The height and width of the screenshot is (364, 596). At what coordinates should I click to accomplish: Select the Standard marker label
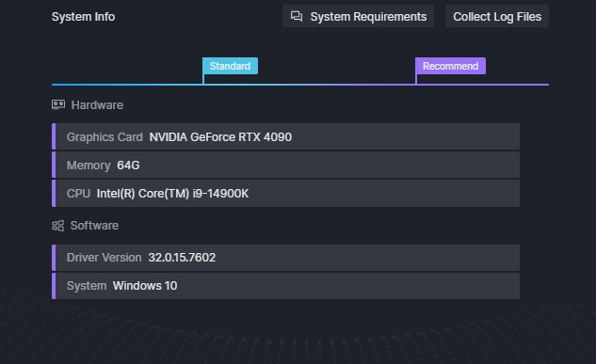pos(230,66)
